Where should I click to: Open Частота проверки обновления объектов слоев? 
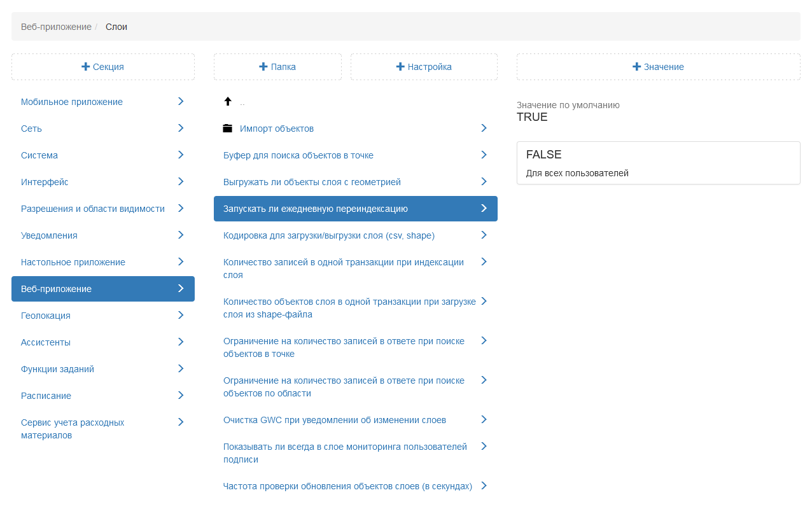pos(347,486)
